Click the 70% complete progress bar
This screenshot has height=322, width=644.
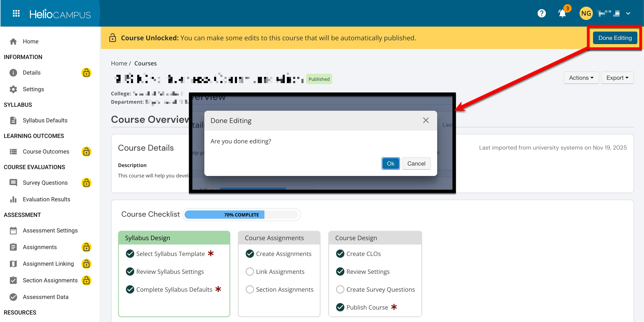tap(241, 215)
